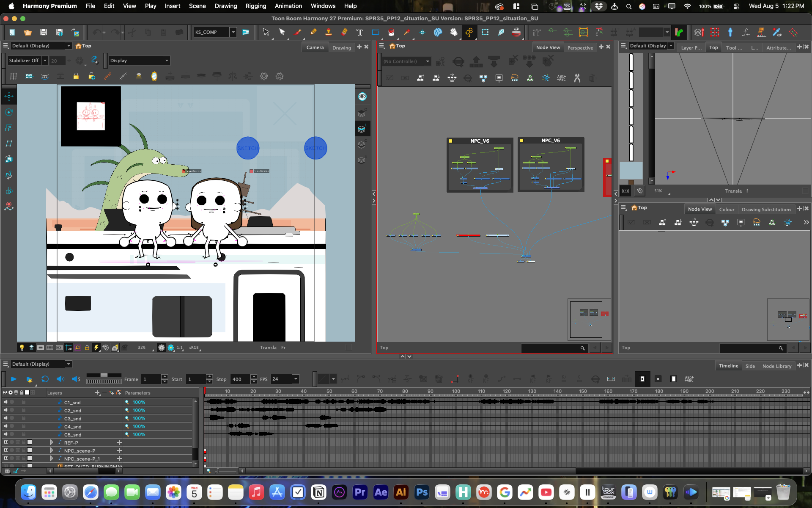812x508 pixels.
Task: Click the add-view plus button in the Camera panel
Action: [x=359, y=47]
